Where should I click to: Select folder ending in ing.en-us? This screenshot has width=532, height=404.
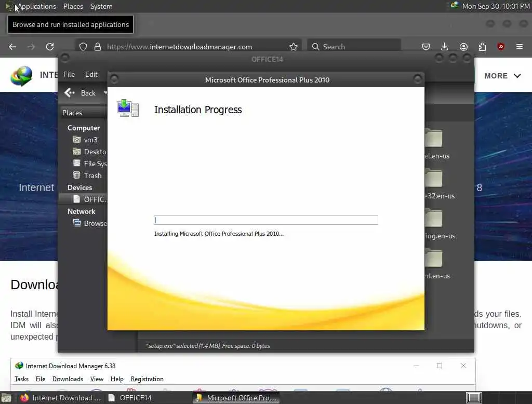point(440,224)
